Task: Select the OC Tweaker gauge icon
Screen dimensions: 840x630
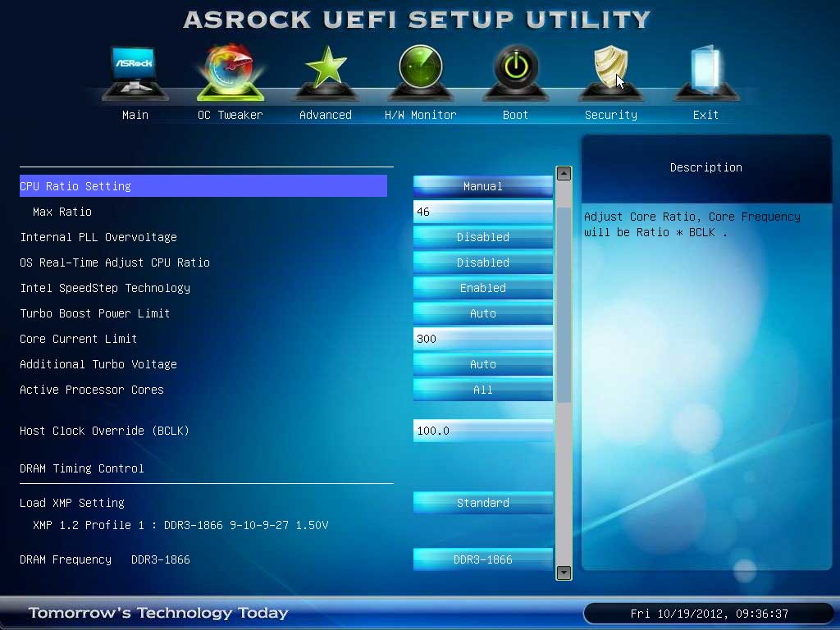Action: [x=231, y=72]
